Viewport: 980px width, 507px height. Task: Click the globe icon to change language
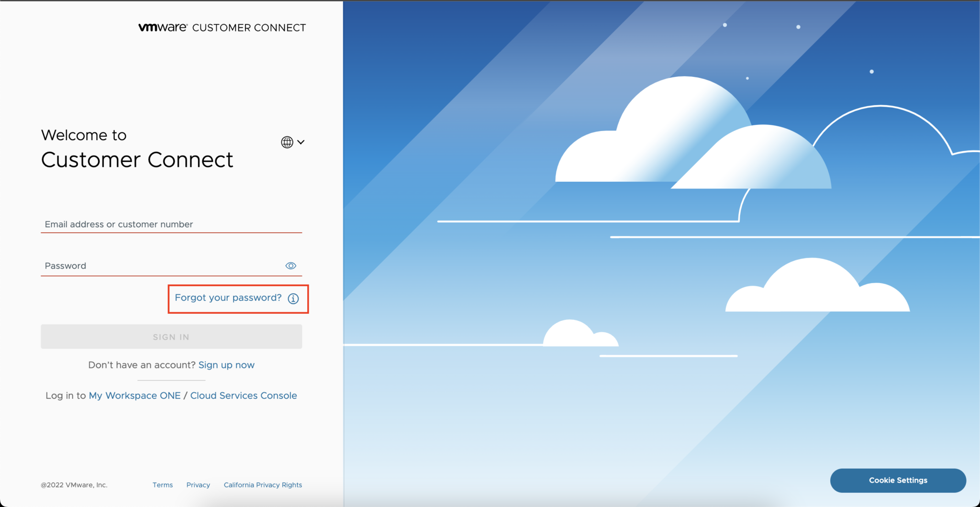pyautogui.click(x=287, y=142)
